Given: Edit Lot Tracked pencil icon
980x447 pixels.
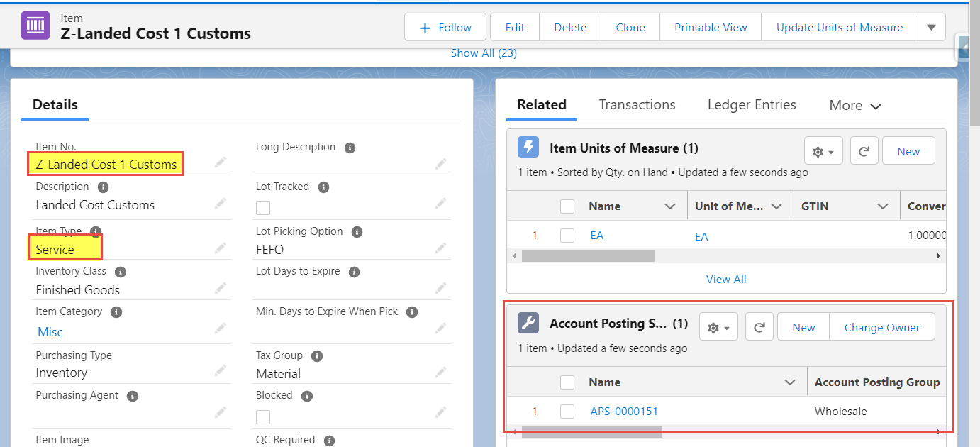Looking at the screenshot, I should (441, 204).
